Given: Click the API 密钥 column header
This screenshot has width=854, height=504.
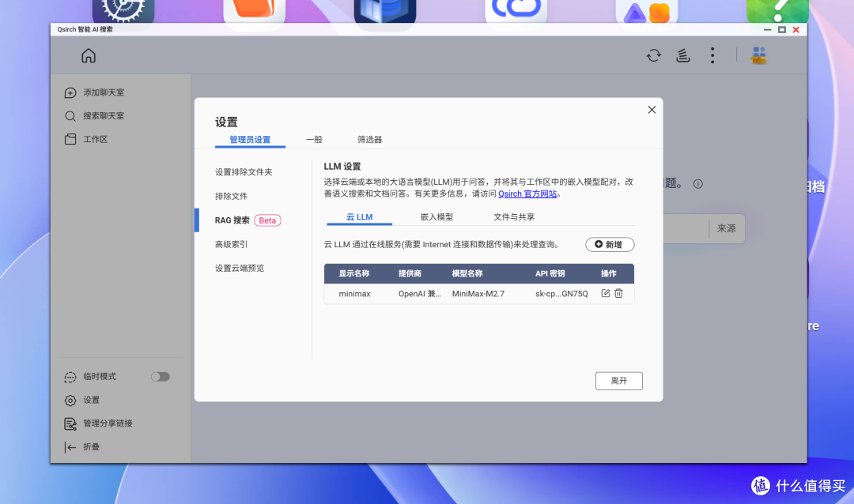Looking at the screenshot, I should coord(550,274).
